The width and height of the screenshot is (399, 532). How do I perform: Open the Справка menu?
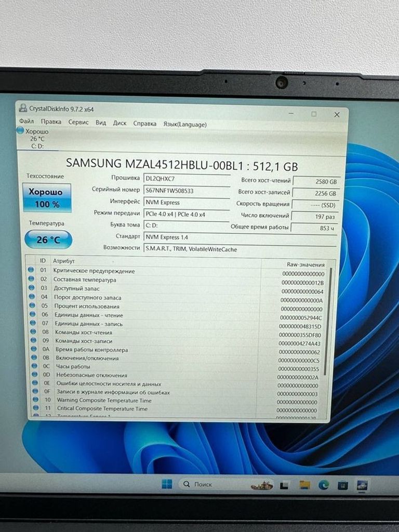pos(144,124)
